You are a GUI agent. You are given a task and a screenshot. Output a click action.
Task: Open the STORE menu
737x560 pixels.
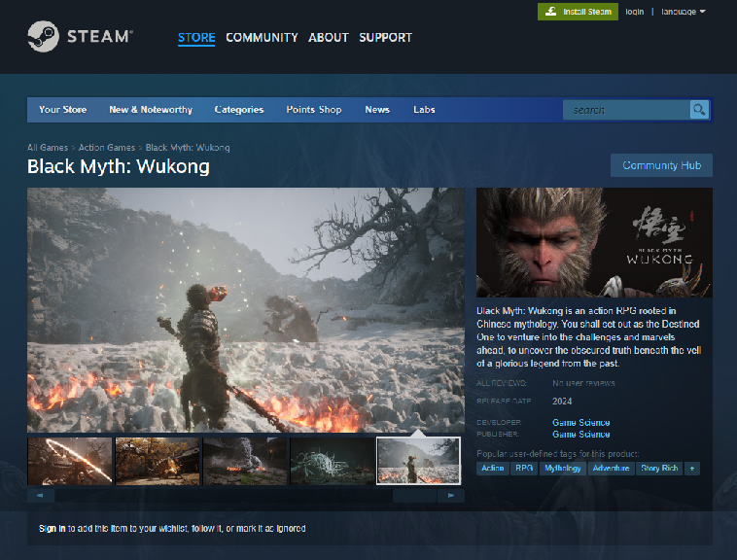click(196, 38)
